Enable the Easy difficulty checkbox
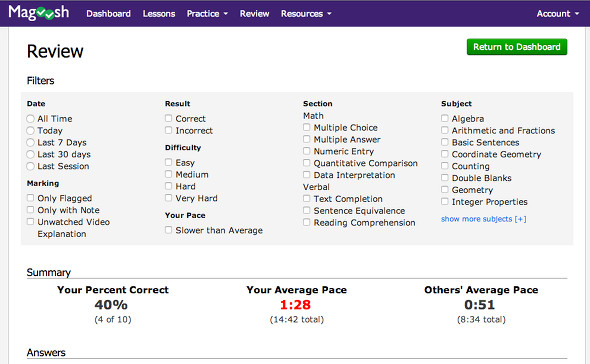 [169, 162]
